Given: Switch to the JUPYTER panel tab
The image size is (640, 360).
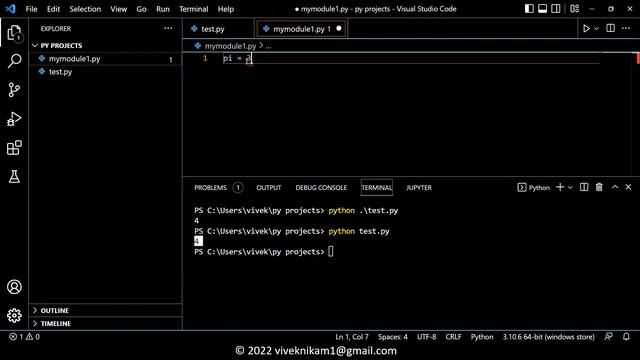Looking at the screenshot, I should 419,187.
